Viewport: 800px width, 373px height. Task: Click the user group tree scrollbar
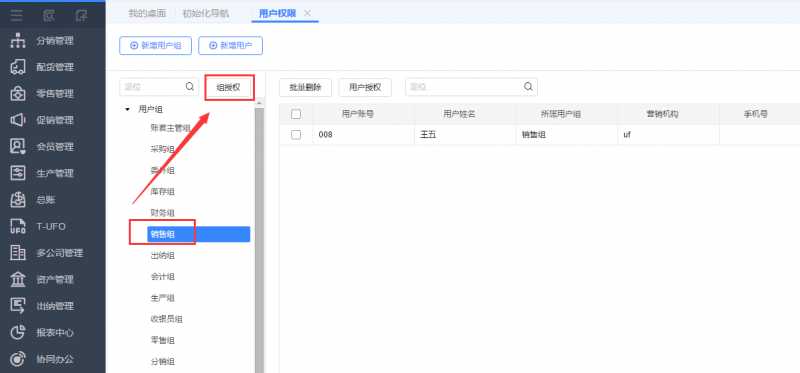(259, 240)
